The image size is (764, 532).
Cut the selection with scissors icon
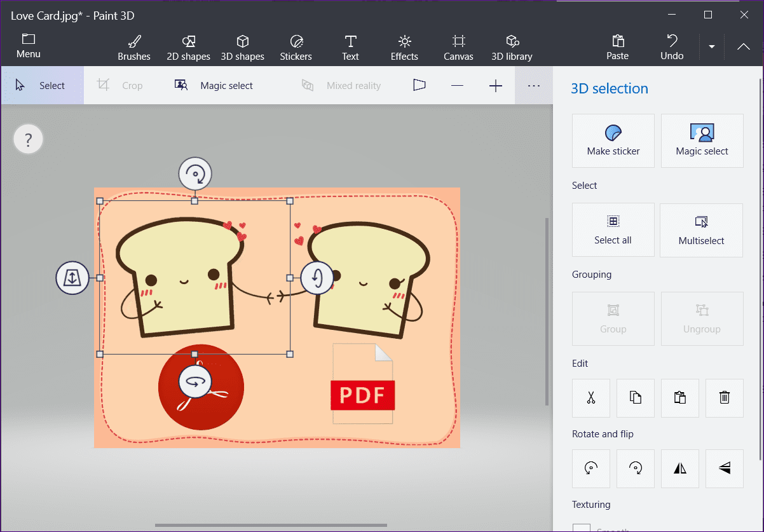[x=591, y=398]
